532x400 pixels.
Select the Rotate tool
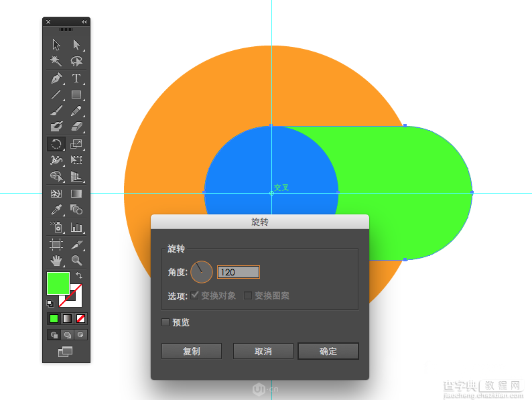(56, 144)
